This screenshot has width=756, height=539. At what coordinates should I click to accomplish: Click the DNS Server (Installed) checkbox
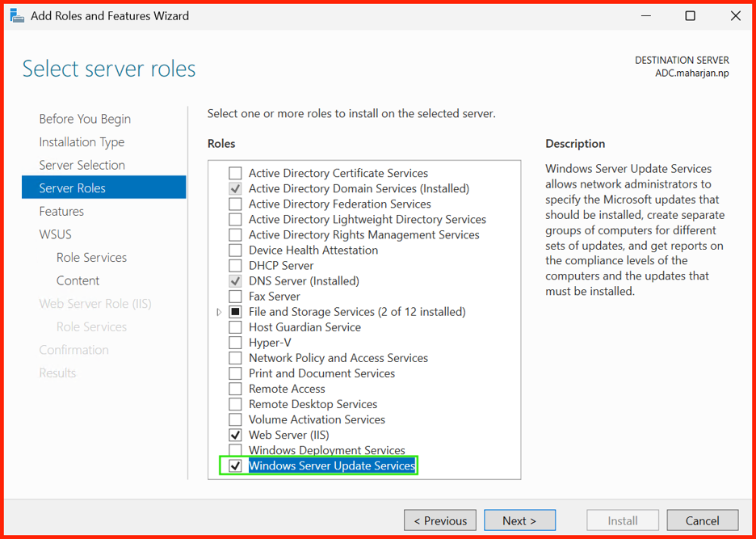pos(235,281)
